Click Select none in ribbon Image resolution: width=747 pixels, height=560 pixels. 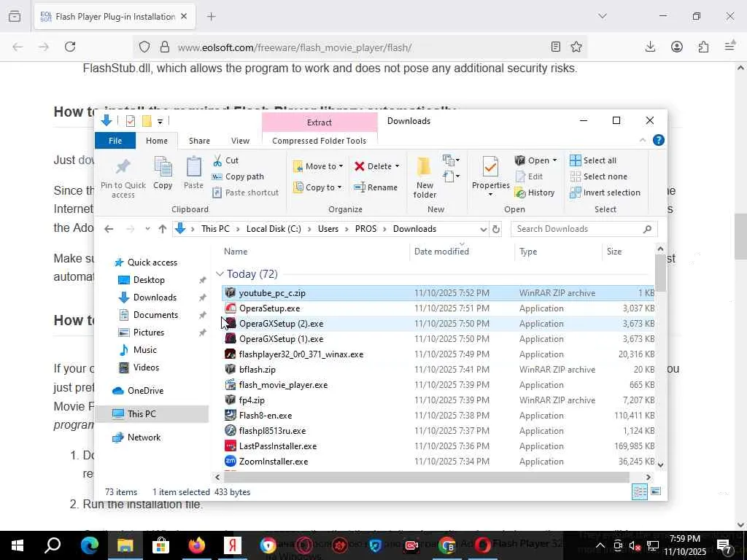click(598, 176)
